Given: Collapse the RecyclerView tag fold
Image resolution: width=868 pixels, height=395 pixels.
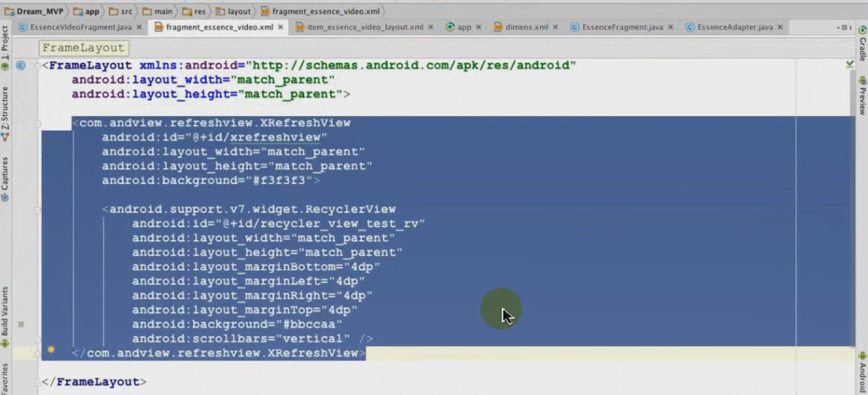Looking at the screenshot, I should 39,210.
